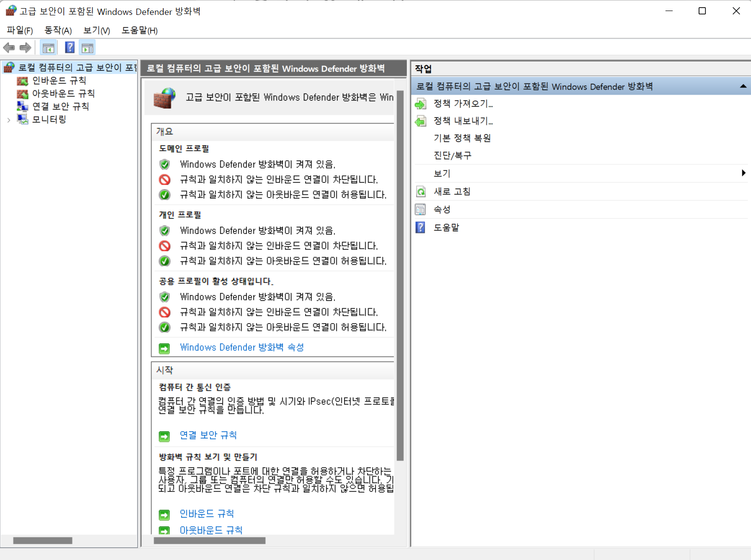Open the 연결 보안 규칙 link in 시작 section
Image resolution: width=751 pixels, height=560 pixels.
click(208, 435)
